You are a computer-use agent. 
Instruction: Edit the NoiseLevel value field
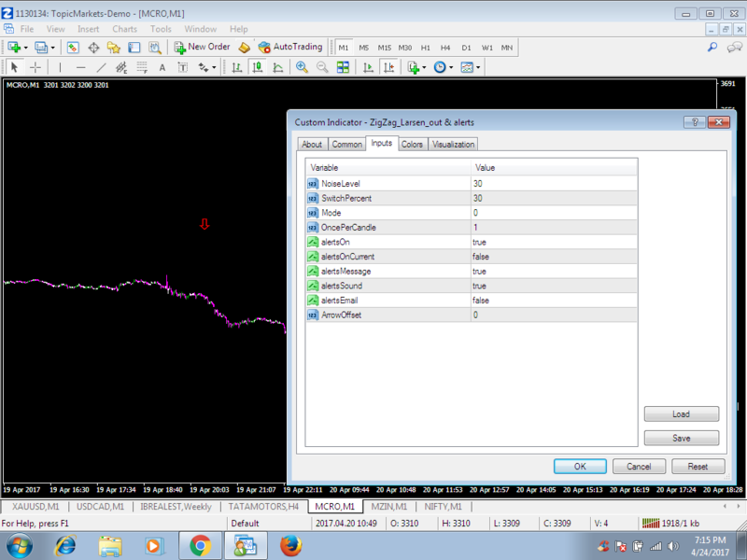point(553,184)
